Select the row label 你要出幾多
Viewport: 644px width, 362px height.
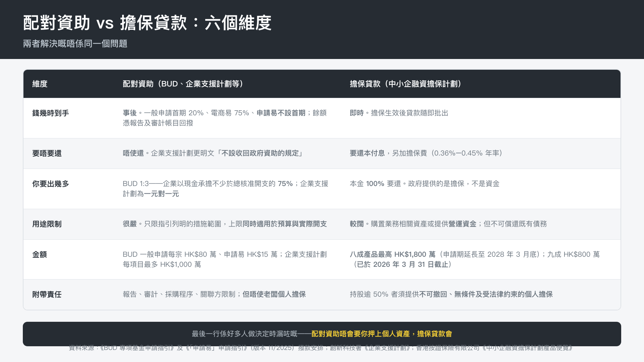pyautogui.click(x=51, y=184)
